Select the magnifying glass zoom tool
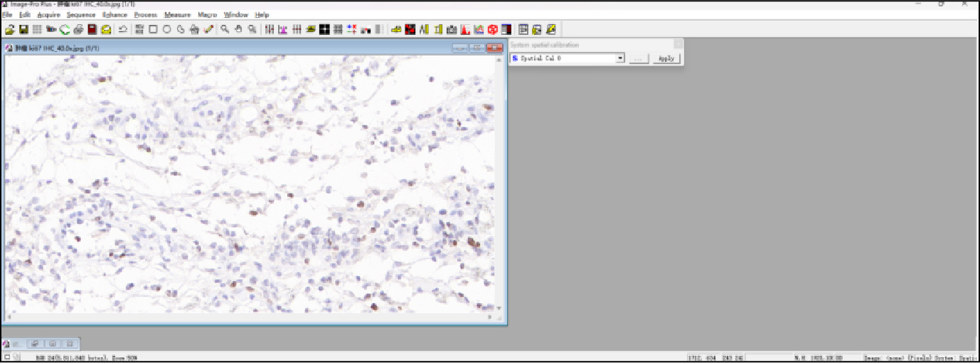The image size is (980, 363). [225, 29]
